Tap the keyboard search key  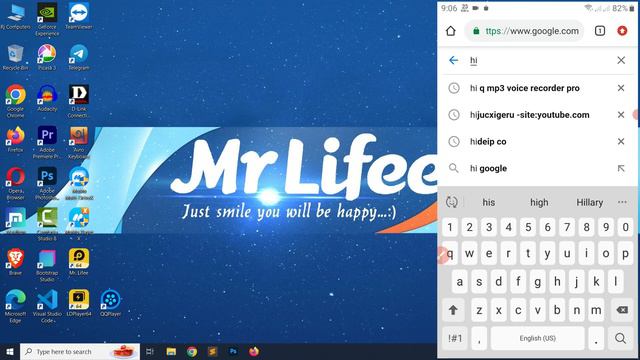(620, 338)
